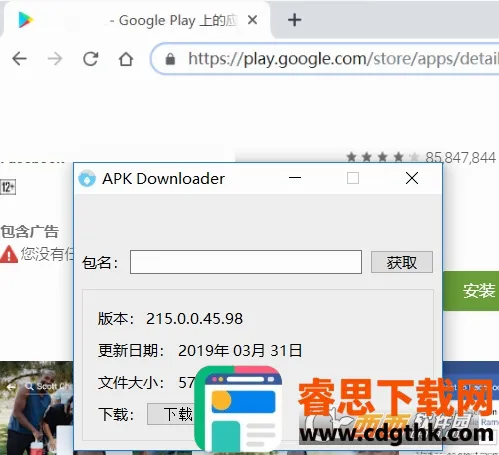Click the red warning triangle icon
This screenshot has width=499, height=455.
[9, 254]
